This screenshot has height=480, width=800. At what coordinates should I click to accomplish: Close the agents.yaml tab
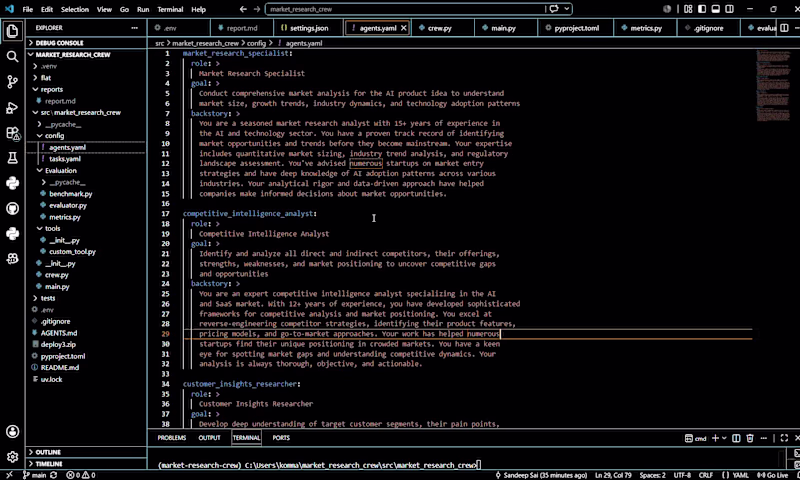coord(404,28)
